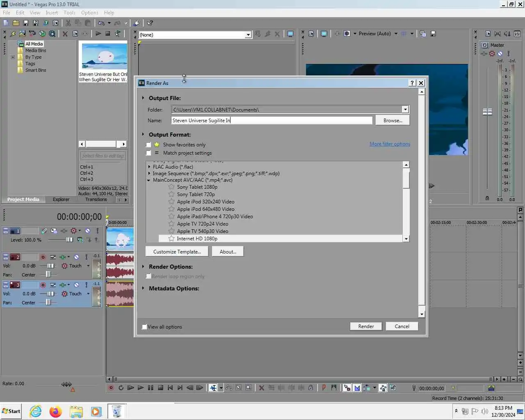Click Remove Selected Media from Project icon
Image resolution: width=525 pixels, height=420 pixels.
pos(65,34)
